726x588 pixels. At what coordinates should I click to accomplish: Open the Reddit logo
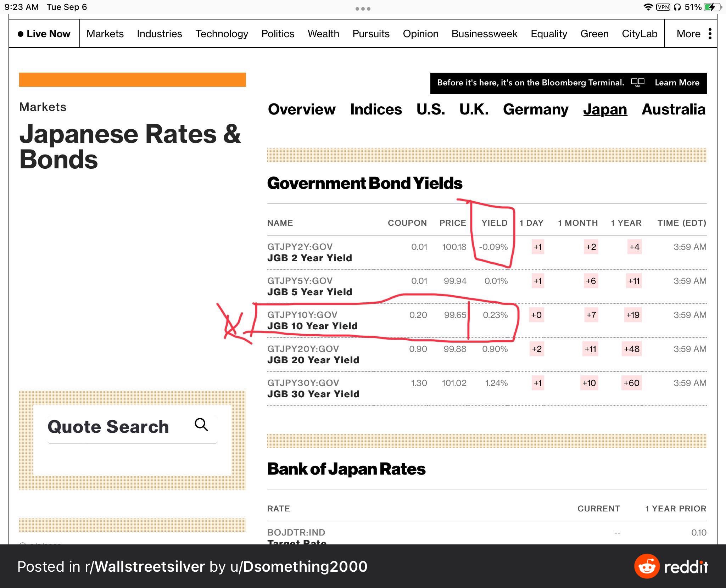pos(671,566)
